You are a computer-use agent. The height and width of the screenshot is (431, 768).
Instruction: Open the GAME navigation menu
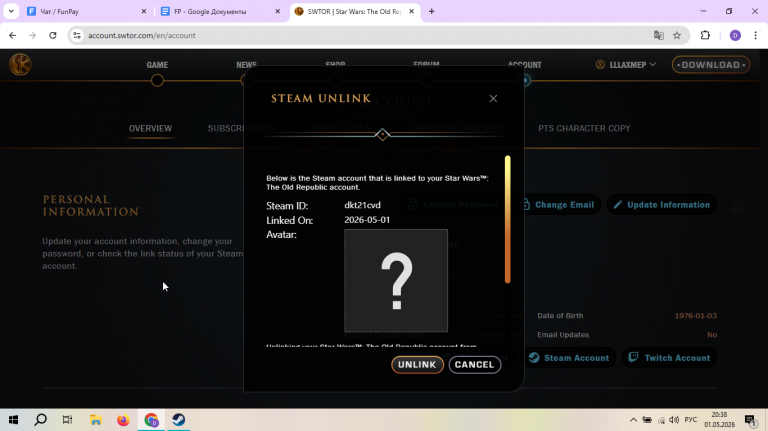point(157,65)
